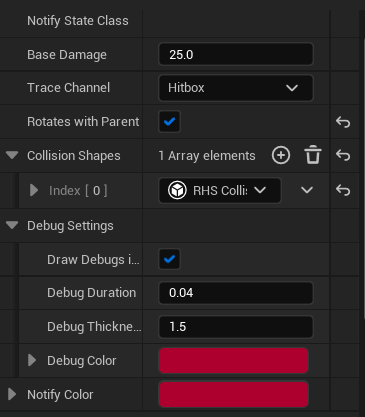365x417 pixels.
Task: Collapse the Debug Settings category
Action: click(12, 225)
